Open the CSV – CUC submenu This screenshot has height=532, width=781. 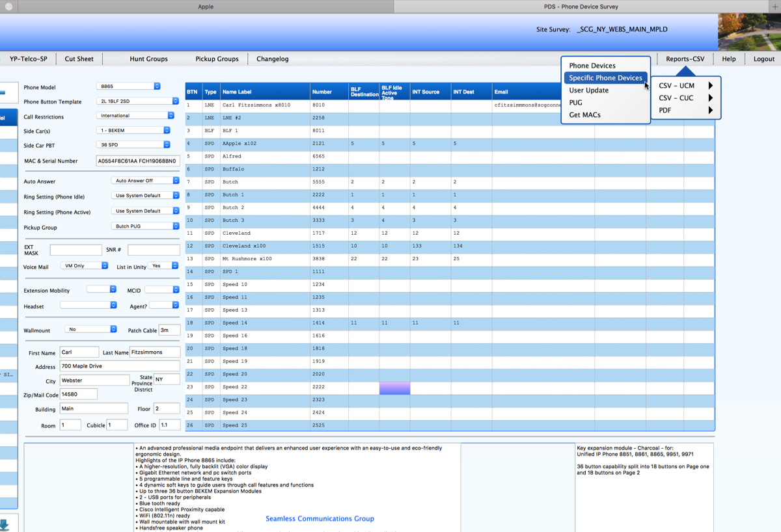[677, 98]
